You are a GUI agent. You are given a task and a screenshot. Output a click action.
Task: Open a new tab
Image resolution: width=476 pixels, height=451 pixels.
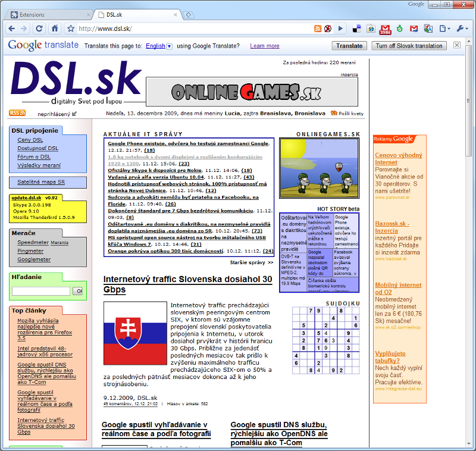point(189,14)
